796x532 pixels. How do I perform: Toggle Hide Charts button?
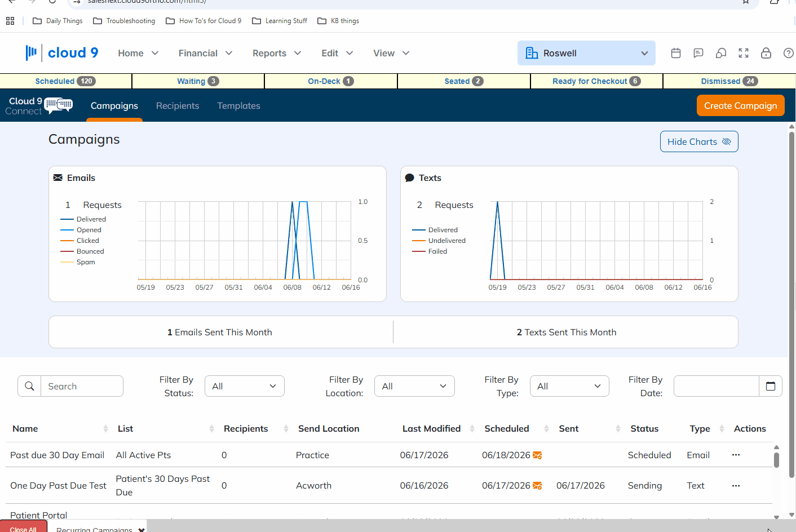tap(699, 141)
